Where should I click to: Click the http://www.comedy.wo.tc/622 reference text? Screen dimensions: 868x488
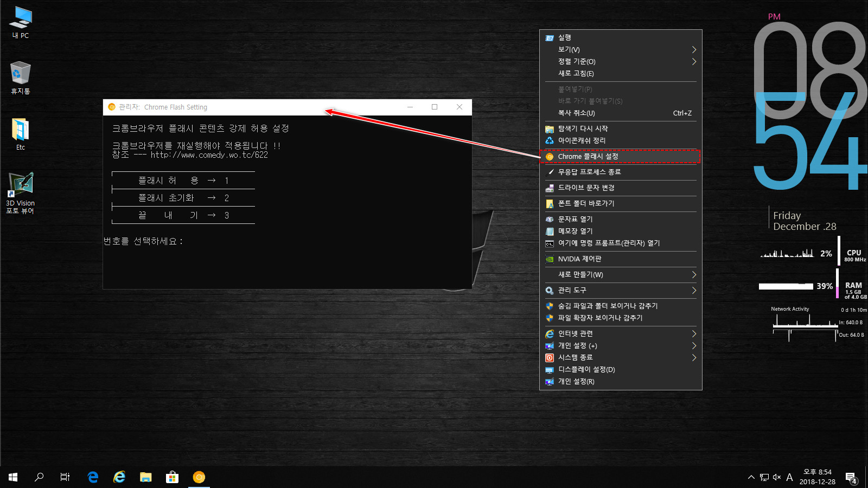[209, 155]
